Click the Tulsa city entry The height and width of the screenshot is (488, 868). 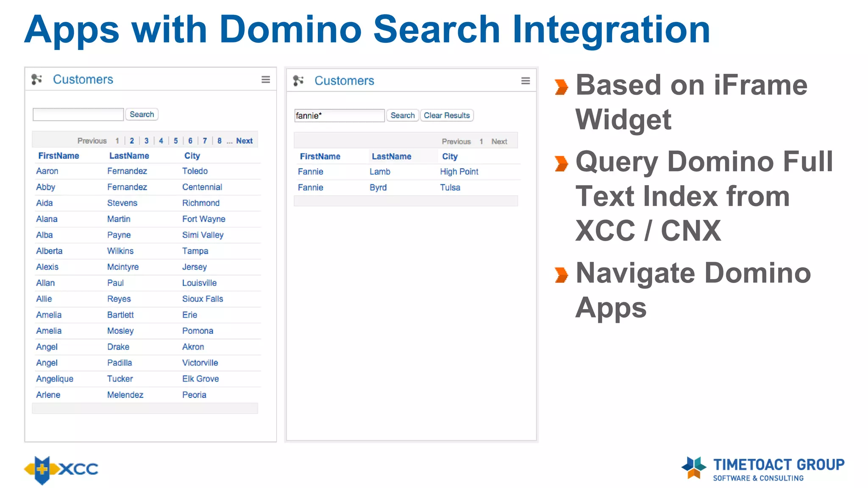(450, 188)
